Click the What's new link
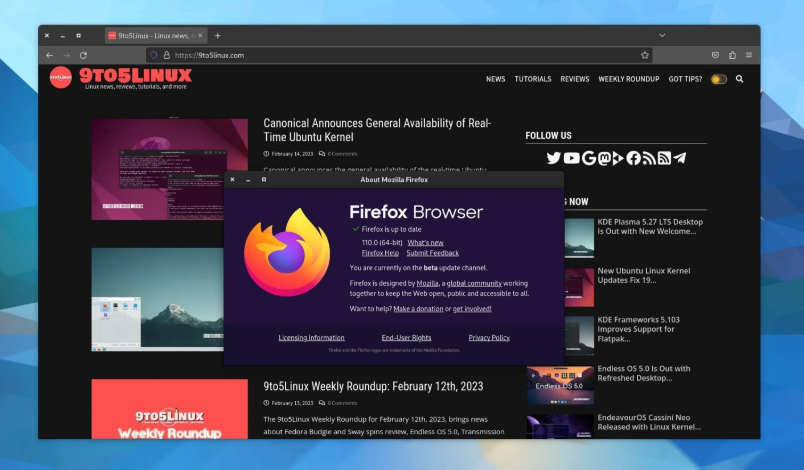 (x=425, y=242)
